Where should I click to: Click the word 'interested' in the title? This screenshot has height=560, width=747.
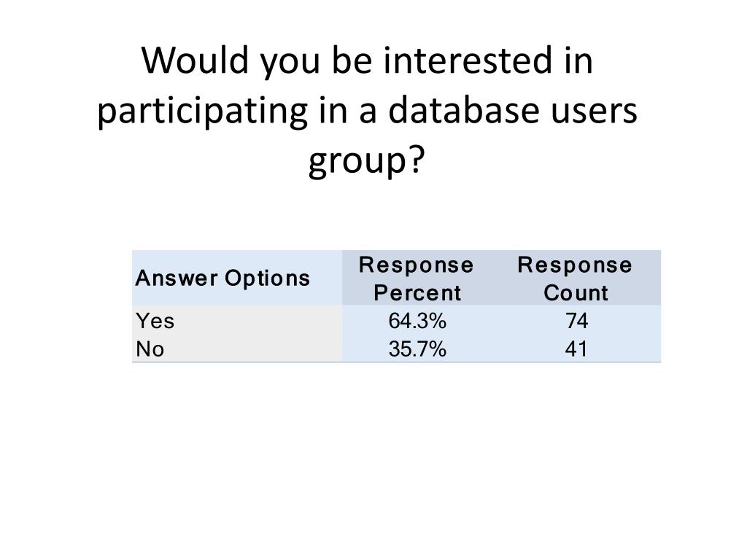pyautogui.click(x=468, y=61)
